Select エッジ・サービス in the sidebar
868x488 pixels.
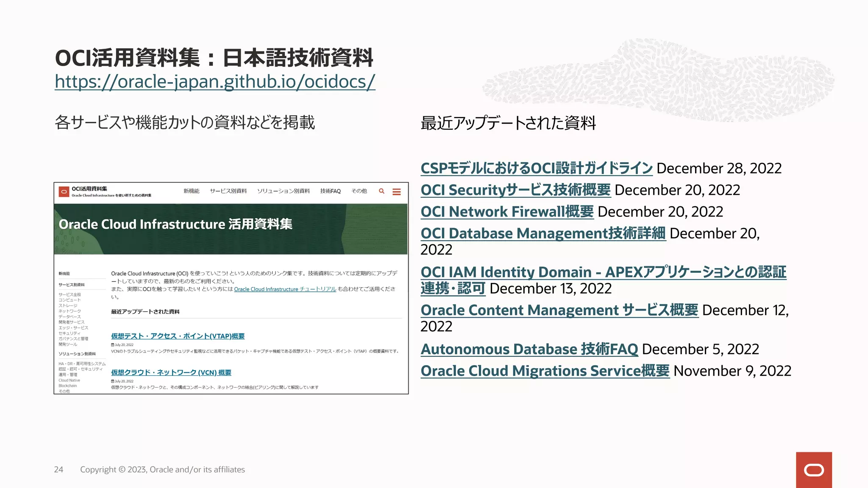coord(73,327)
